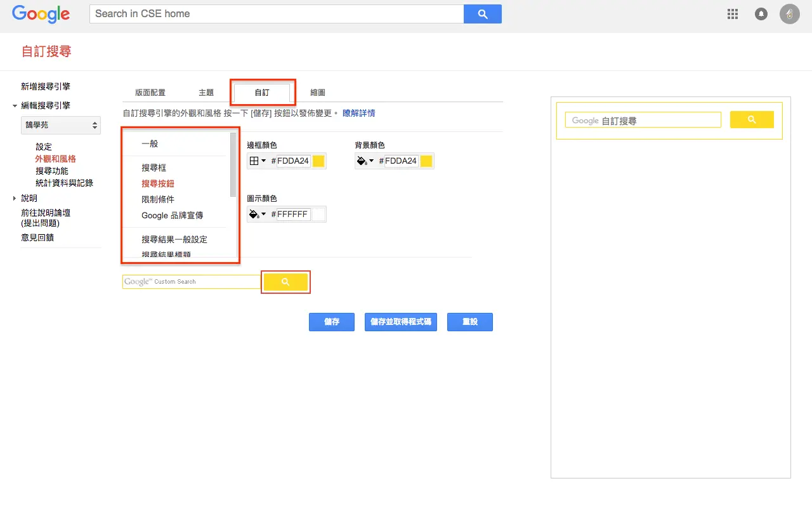Collapse the 編輯搜尋引擎 section
The height and width of the screenshot is (528, 812).
pos(15,106)
